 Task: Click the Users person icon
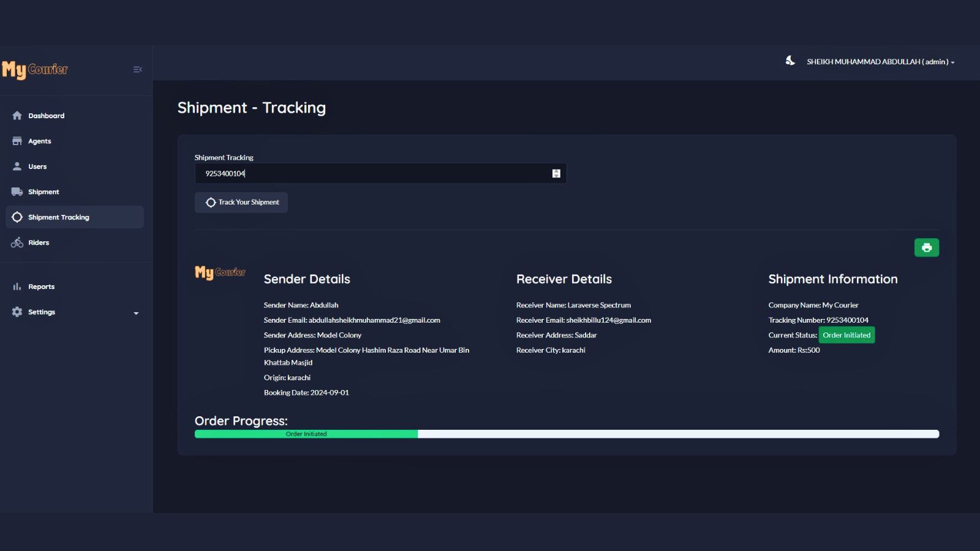point(17,166)
